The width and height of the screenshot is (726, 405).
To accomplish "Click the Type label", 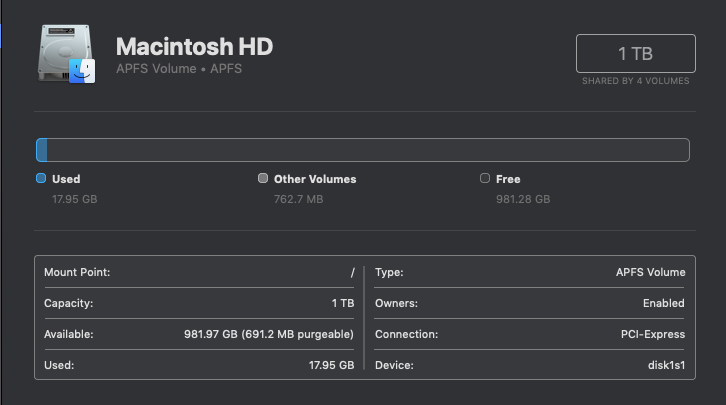I will pos(389,272).
